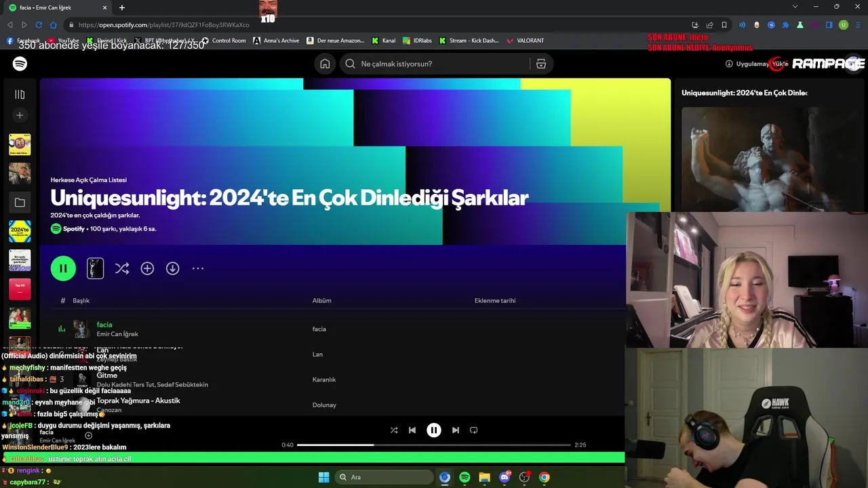Sort by the Başlık column header
This screenshot has height=488, width=868.
81,301
